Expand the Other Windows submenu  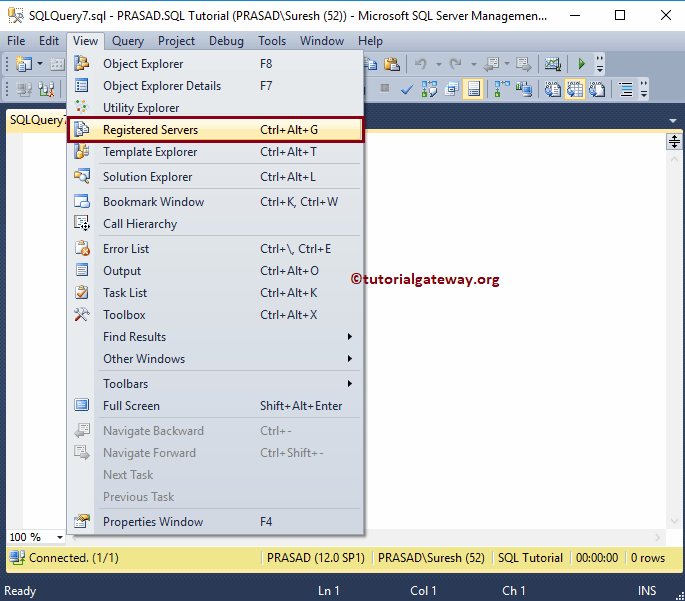coord(216,358)
